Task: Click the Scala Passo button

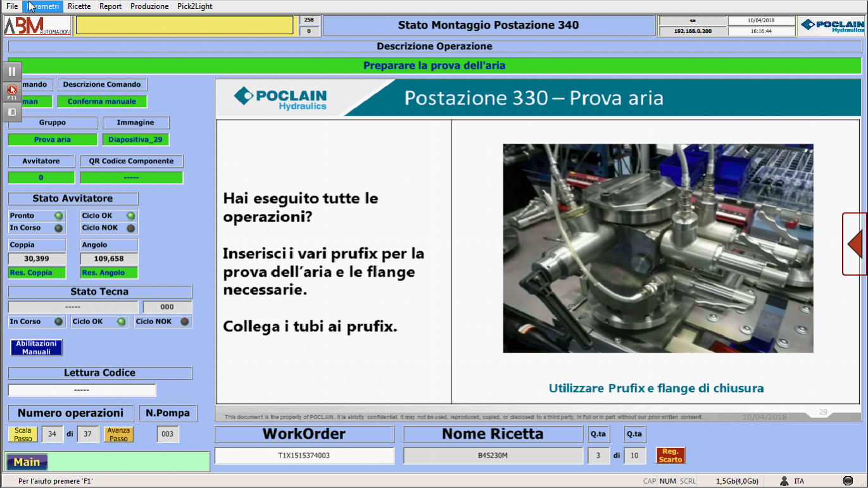Action: point(23,434)
